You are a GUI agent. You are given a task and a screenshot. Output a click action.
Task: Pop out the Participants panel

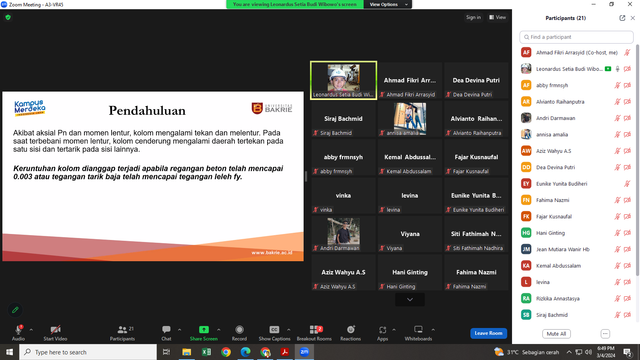click(x=622, y=18)
